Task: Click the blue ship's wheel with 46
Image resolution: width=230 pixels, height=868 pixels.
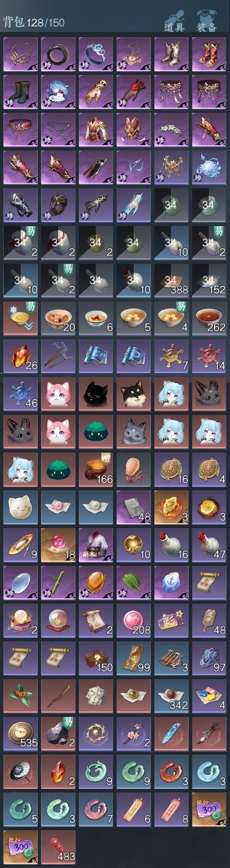Action: 21,394
